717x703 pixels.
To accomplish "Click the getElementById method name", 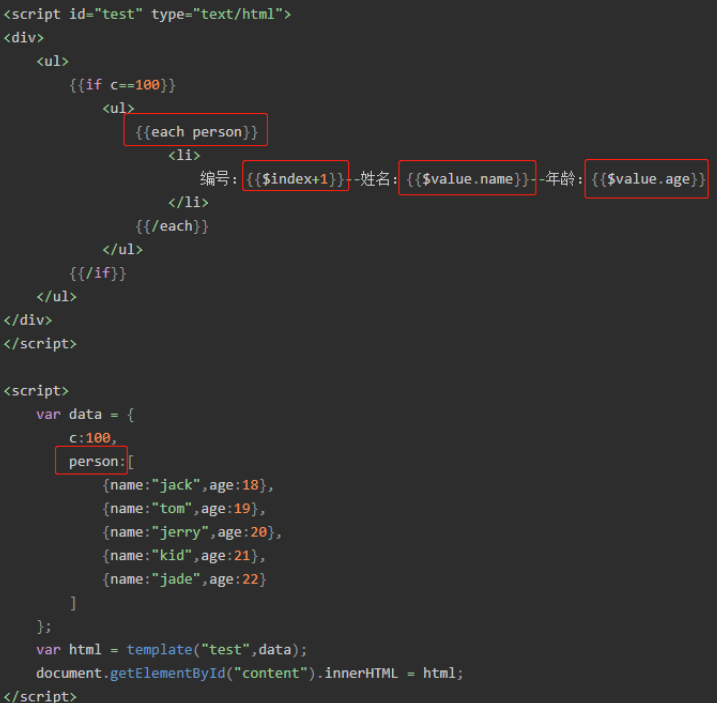I will (x=168, y=674).
